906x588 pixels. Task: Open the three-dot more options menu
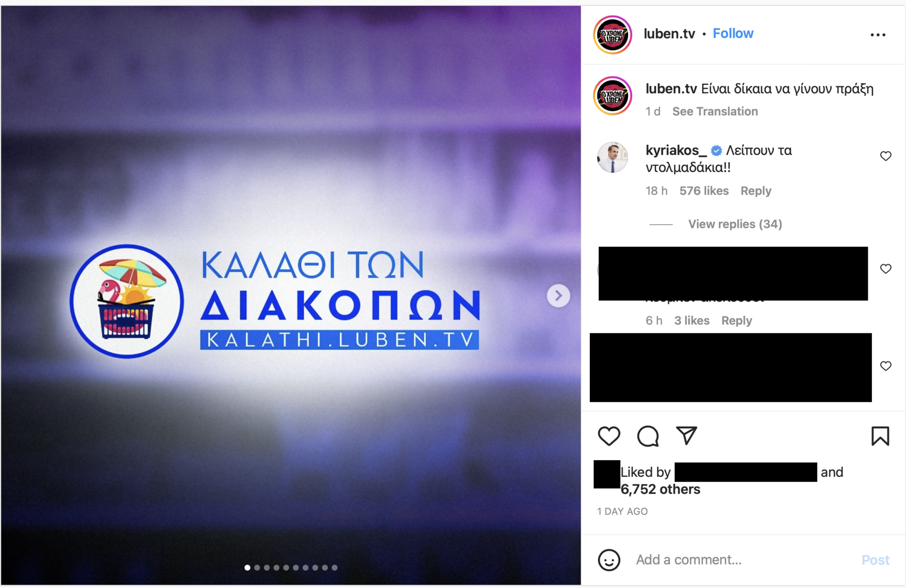(x=878, y=35)
